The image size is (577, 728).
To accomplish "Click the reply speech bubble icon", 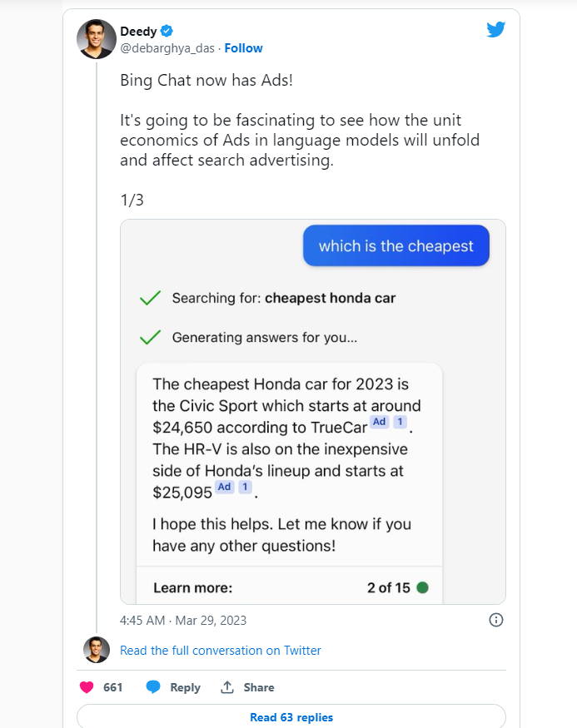I will click(153, 687).
